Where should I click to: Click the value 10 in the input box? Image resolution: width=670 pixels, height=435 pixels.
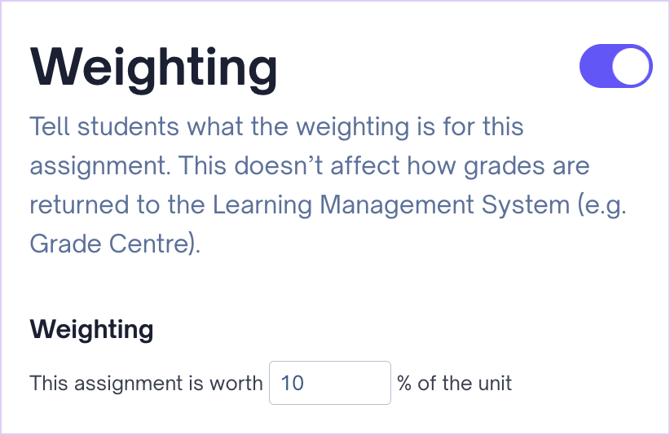(x=292, y=383)
